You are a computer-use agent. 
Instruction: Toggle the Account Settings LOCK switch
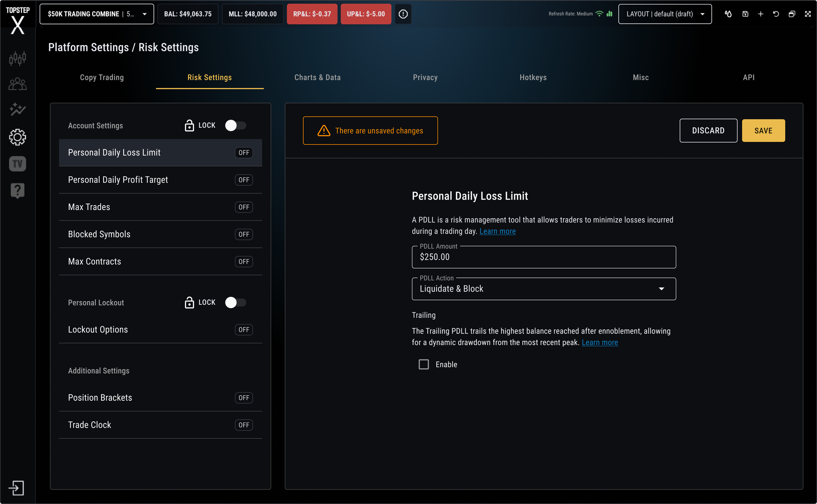236,125
